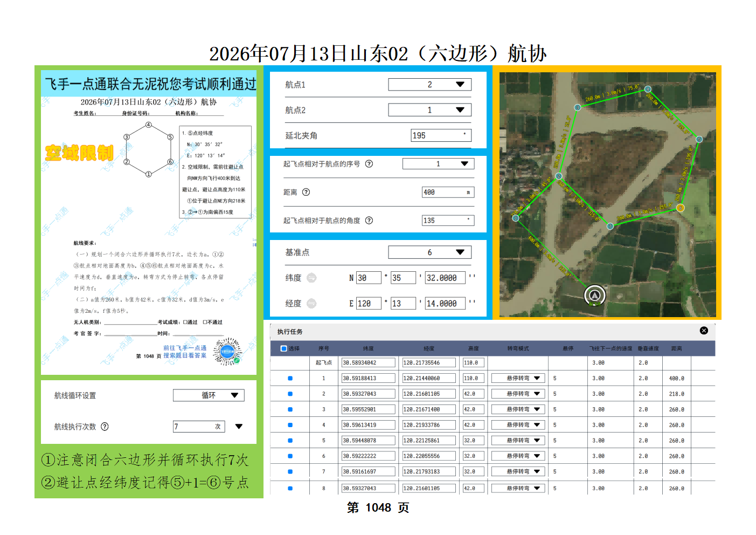Click the takeoff angle field showing 135
756x535 pixels.
[448, 220]
